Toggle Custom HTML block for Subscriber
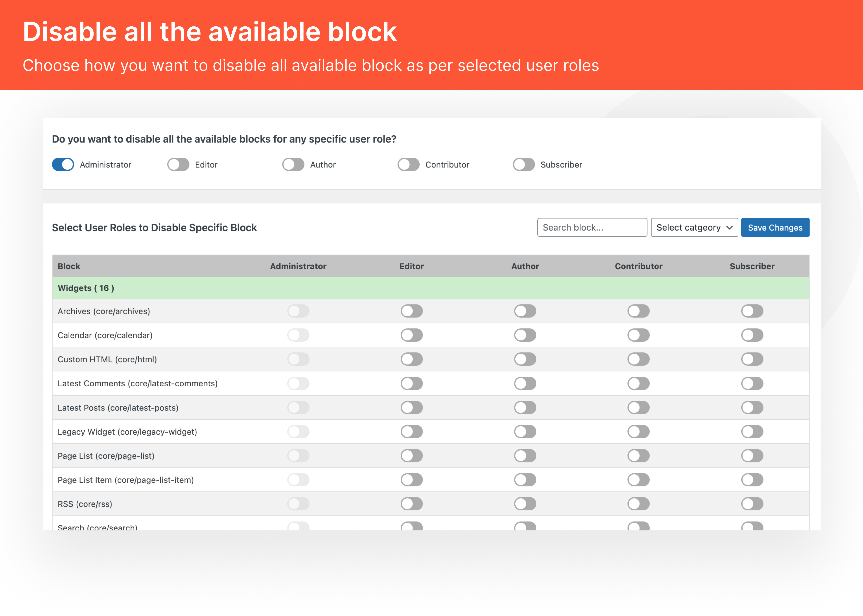Viewport: 863px width, 616px height. [752, 359]
